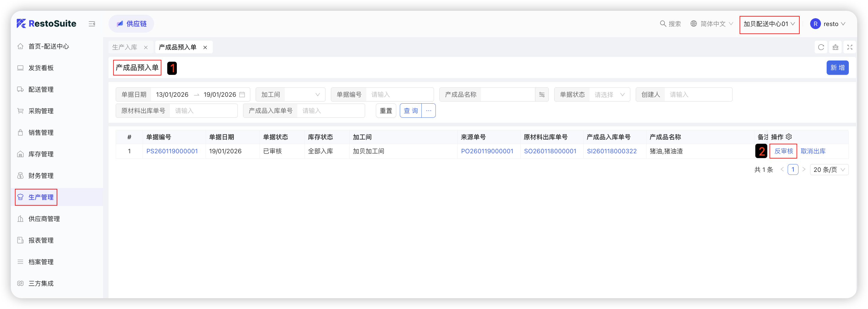868x309 pixels.
Task: Close the 生产入库 tab
Action: click(146, 48)
